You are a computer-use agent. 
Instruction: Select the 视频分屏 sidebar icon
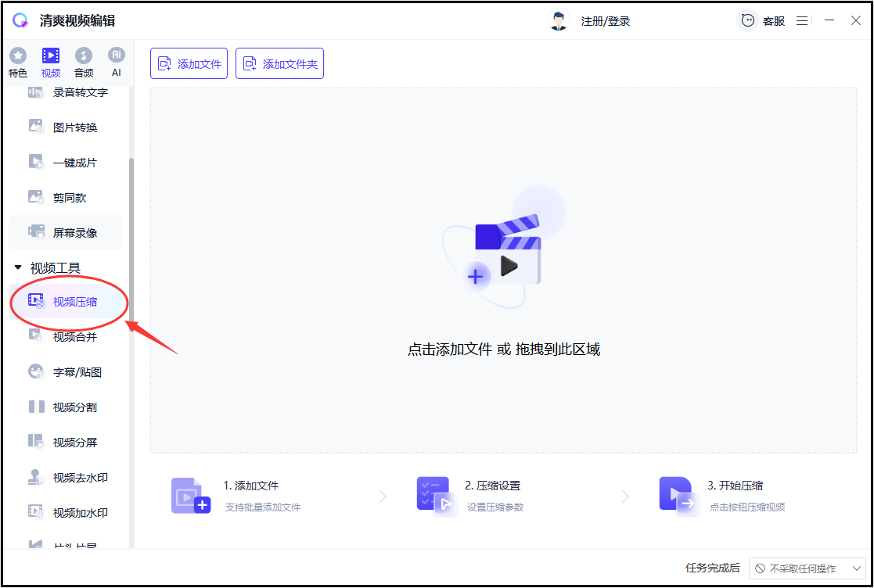pos(36,442)
